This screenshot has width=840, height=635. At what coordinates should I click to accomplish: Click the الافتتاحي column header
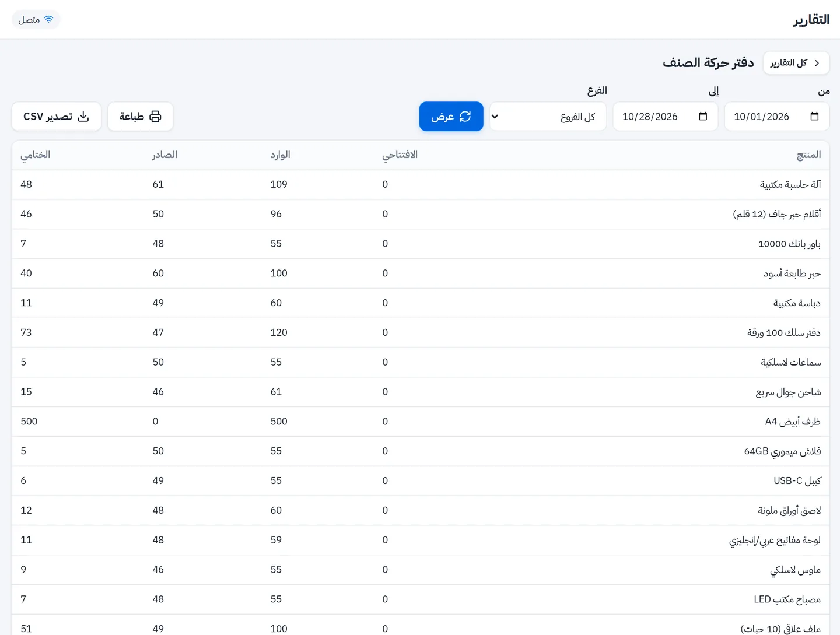click(x=400, y=155)
